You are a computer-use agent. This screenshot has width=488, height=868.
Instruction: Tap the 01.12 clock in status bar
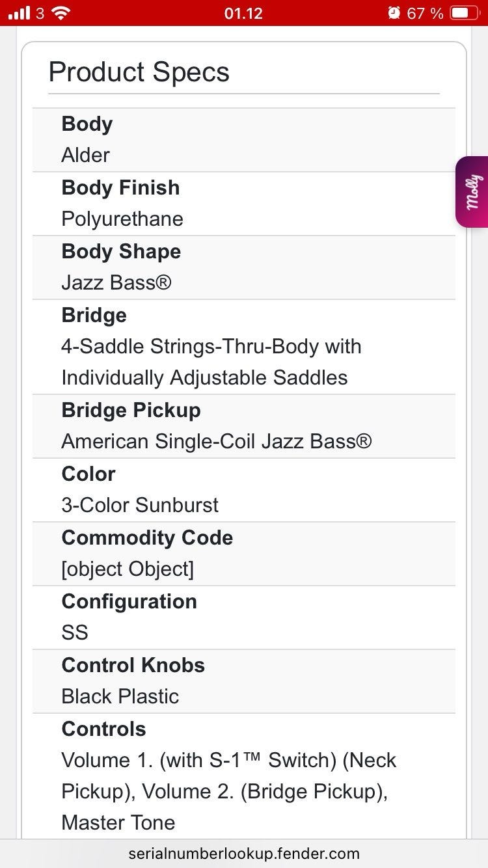point(243,13)
